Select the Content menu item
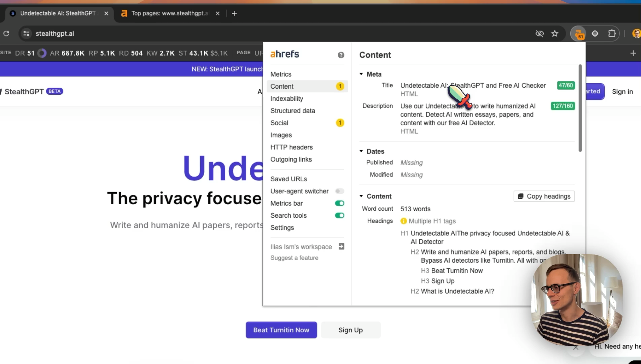641x364 pixels. [x=307, y=86]
